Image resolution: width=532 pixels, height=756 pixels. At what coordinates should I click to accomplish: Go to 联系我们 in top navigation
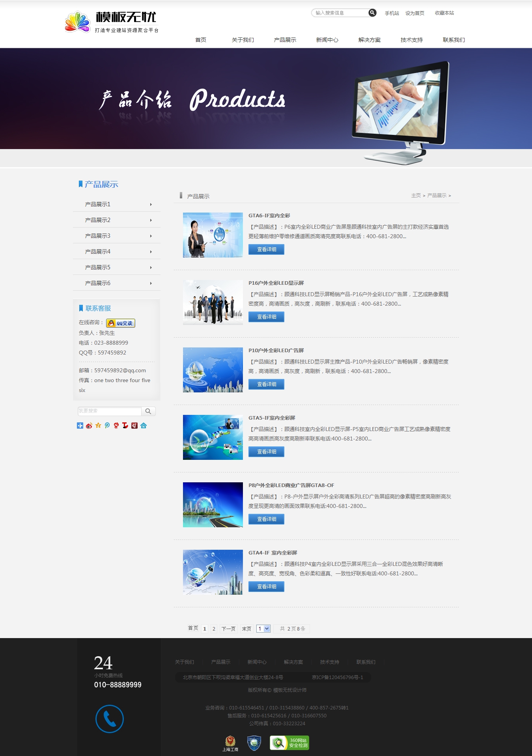click(454, 40)
